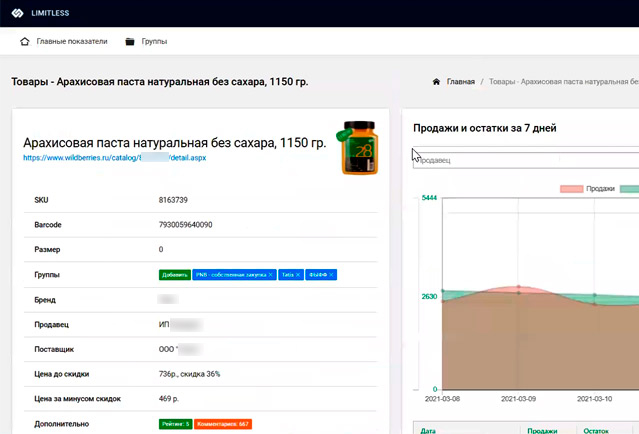Toggle the green Остаток legend swatch
Screen dimensions: 639x434
pyautogui.click(x=629, y=189)
